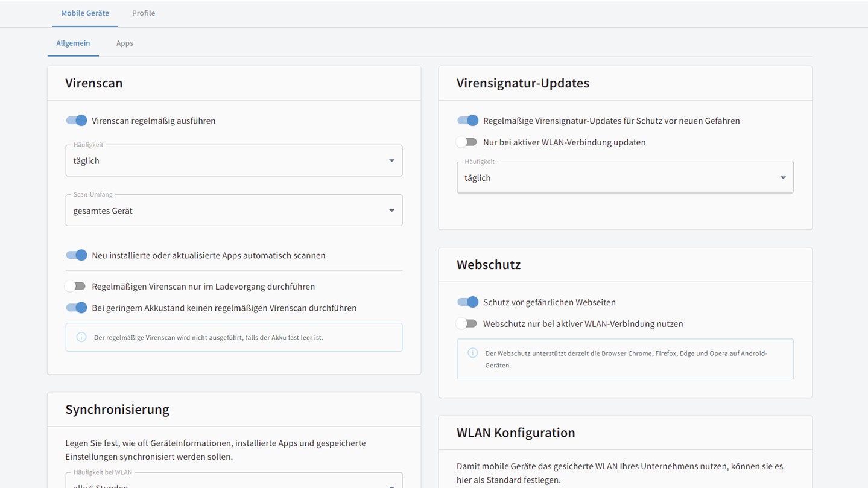Enable virus scan only while charging
868x488 pixels.
click(76, 287)
